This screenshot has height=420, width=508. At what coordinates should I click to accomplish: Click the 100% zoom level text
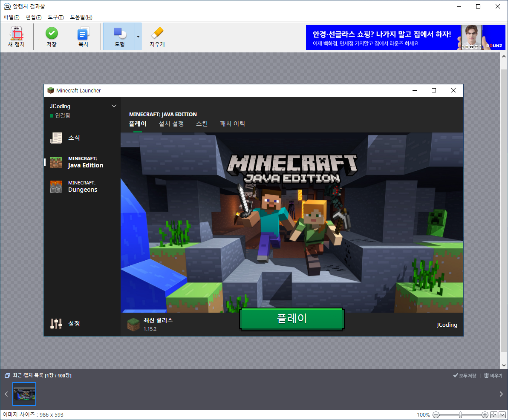click(x=423, y=415)
